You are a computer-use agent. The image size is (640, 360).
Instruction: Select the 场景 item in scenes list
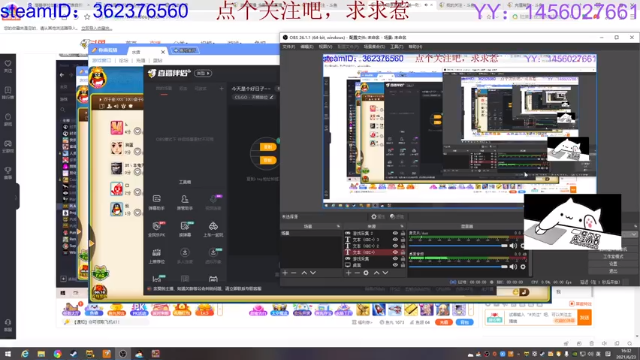311,233
